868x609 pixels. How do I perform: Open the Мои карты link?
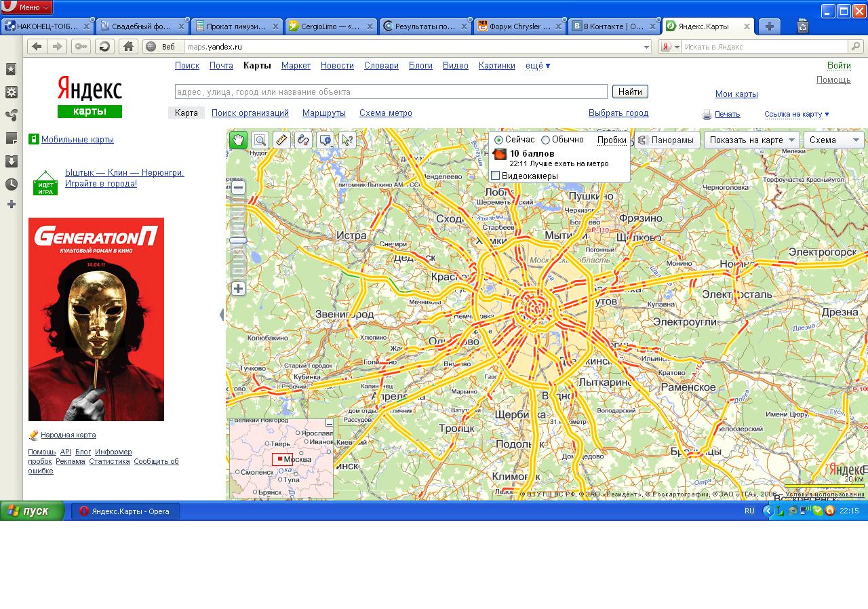pos(736,94)
